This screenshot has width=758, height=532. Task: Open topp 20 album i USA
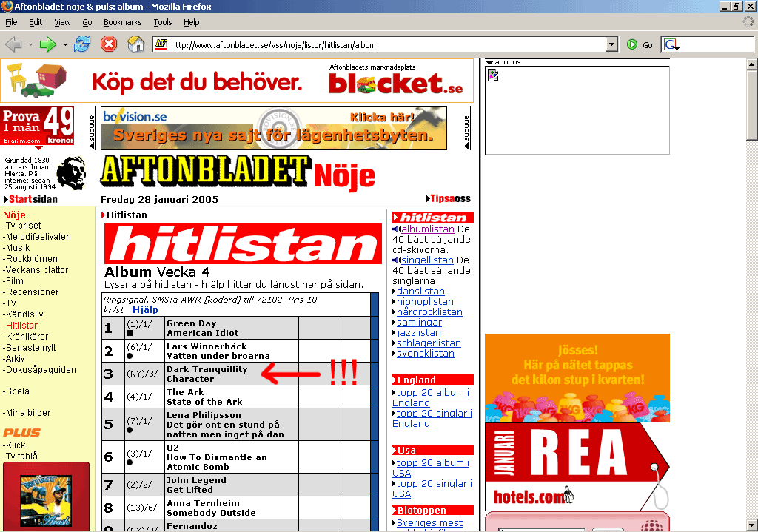pyautogui.click(x=431, y=468)
